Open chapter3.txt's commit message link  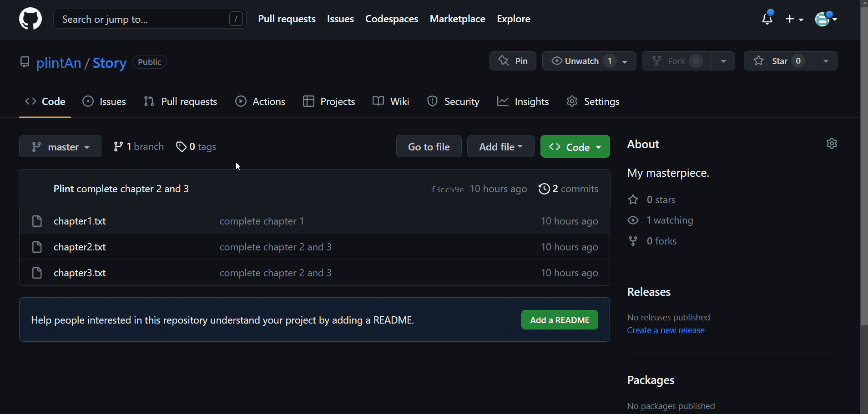276,273
